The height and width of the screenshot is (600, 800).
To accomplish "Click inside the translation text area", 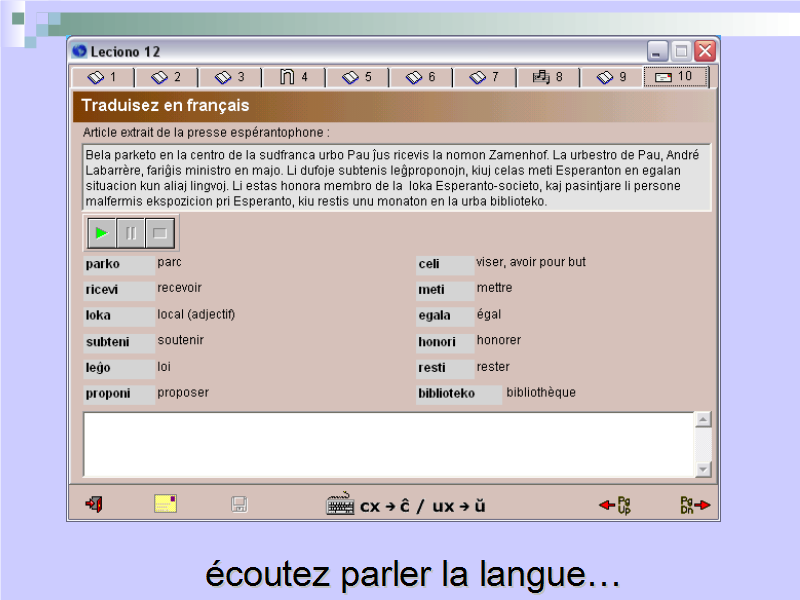I will click(x=388, y=444).
